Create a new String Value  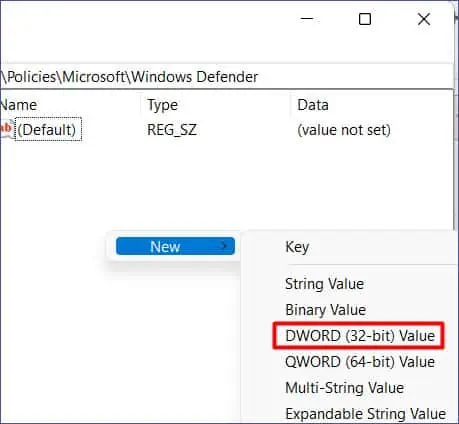tap(324, 284)
